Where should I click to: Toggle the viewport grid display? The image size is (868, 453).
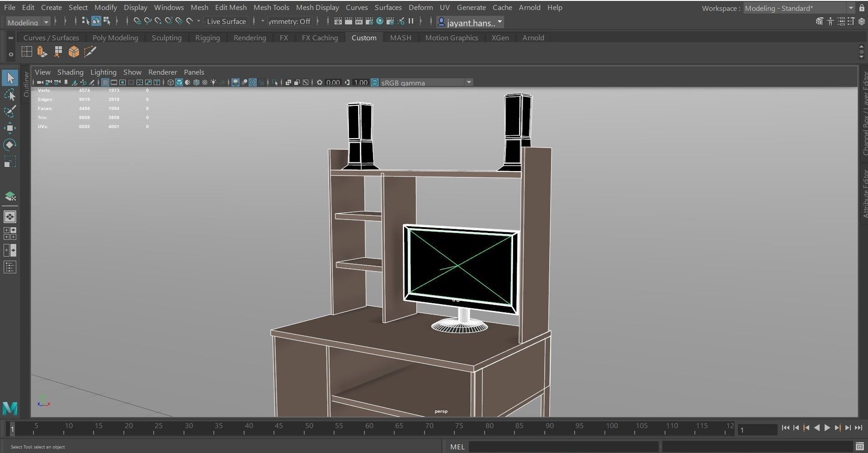[105, 82]
